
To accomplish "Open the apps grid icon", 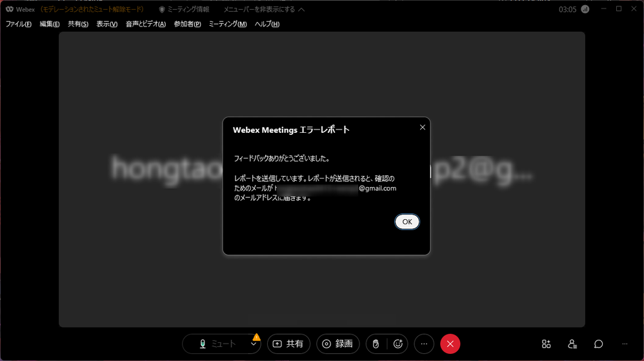I will point(547,344).
